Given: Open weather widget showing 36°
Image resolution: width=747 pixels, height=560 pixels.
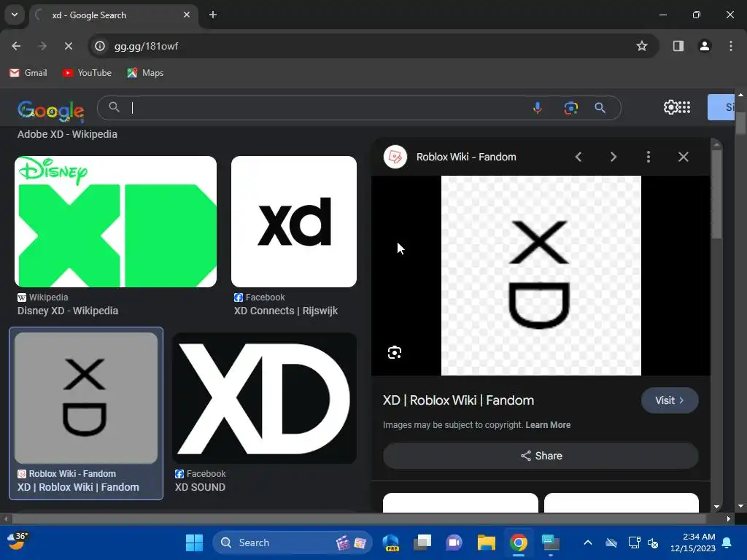Looking at the screenshot, I should [18, 541].
